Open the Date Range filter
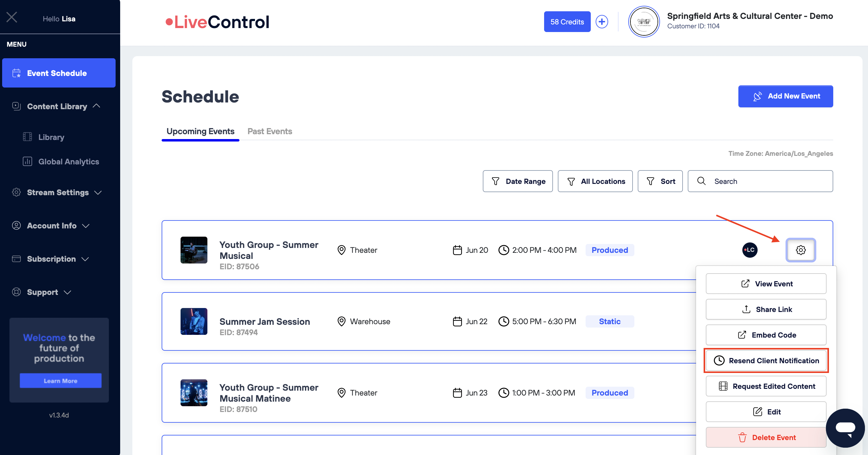The height and width of the screenshot is (455, 868). click(518, 181)
